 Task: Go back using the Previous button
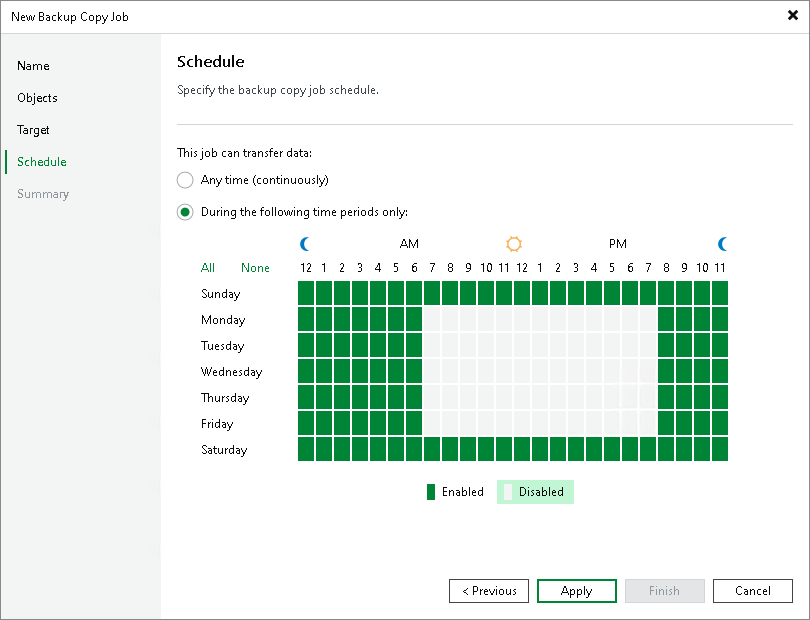[x=488, y=590]
